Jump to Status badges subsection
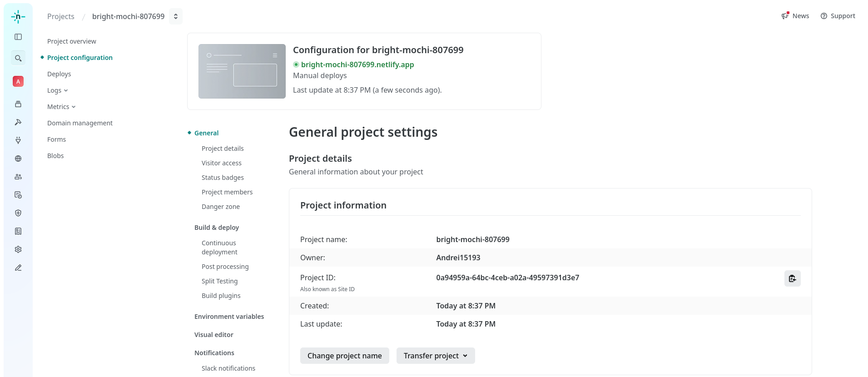 point(223,178)
